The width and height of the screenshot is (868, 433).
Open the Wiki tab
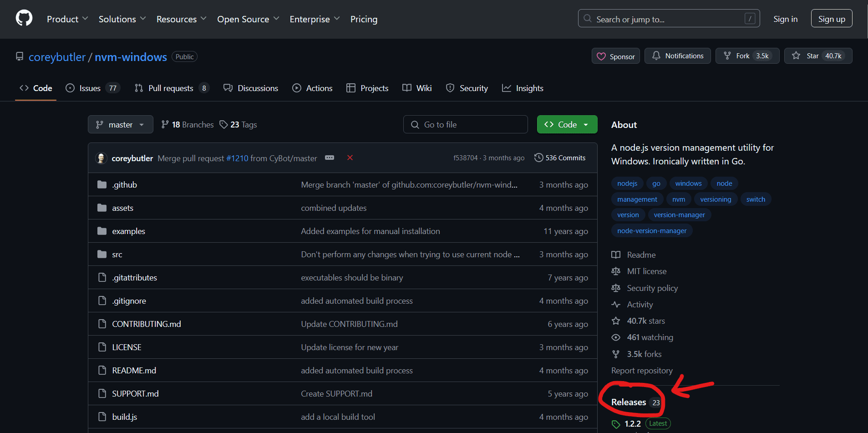(x=417, y=88)
